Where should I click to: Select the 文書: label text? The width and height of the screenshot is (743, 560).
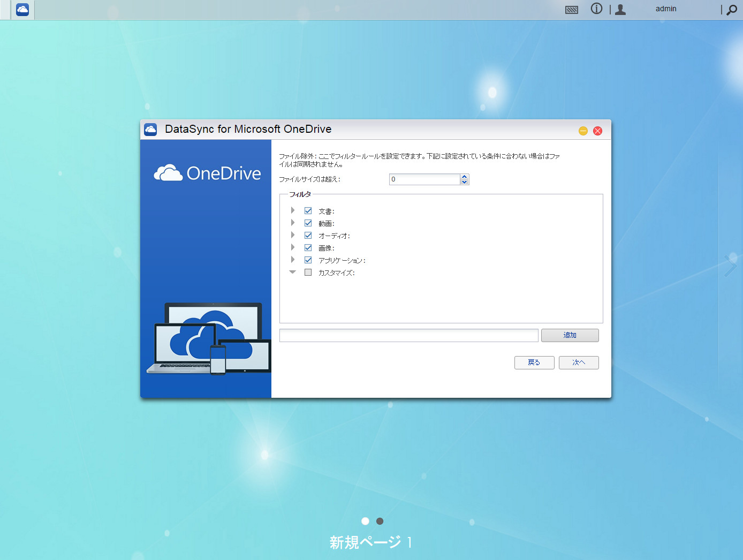tap(327, 211)
